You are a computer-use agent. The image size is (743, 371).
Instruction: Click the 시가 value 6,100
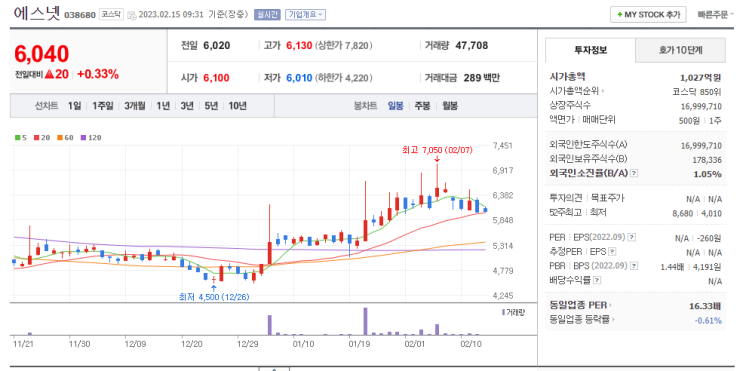[x=216, y=78]
